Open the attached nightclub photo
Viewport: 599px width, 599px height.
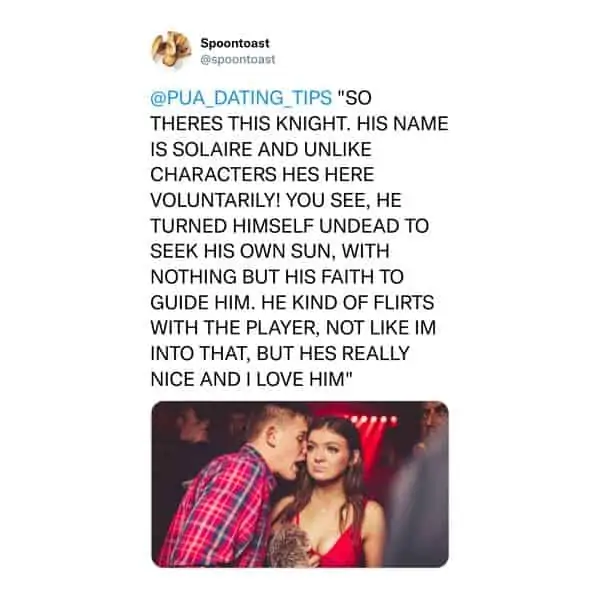click(x=300, y=484)
